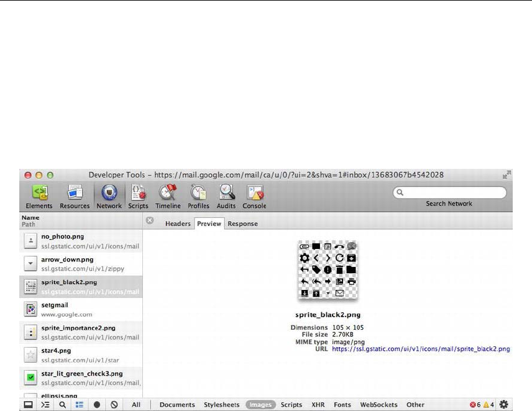Viewport: 532px width, 411px height.
Task: Select the star_lit_green_check3.png request
Action: point(81,378)
